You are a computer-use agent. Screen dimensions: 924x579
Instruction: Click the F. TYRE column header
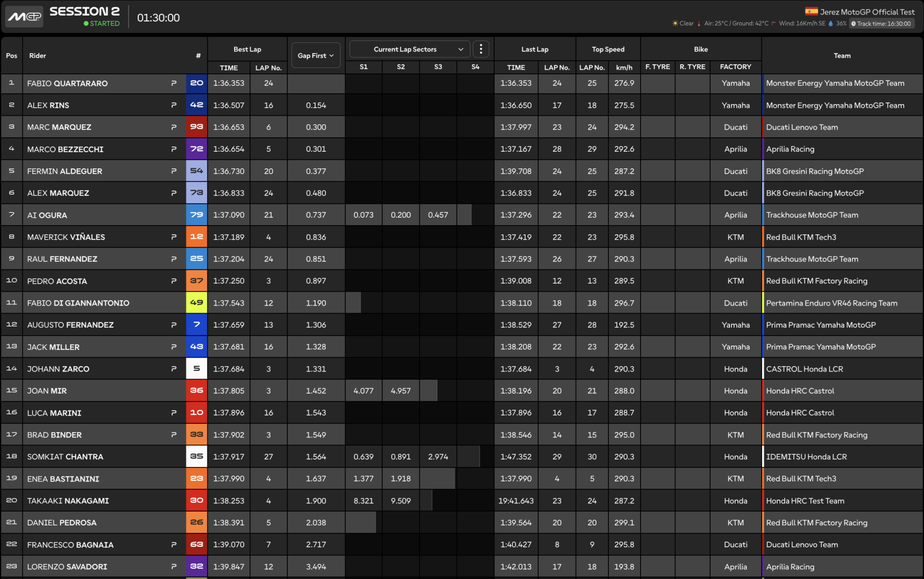pos(658,67)
